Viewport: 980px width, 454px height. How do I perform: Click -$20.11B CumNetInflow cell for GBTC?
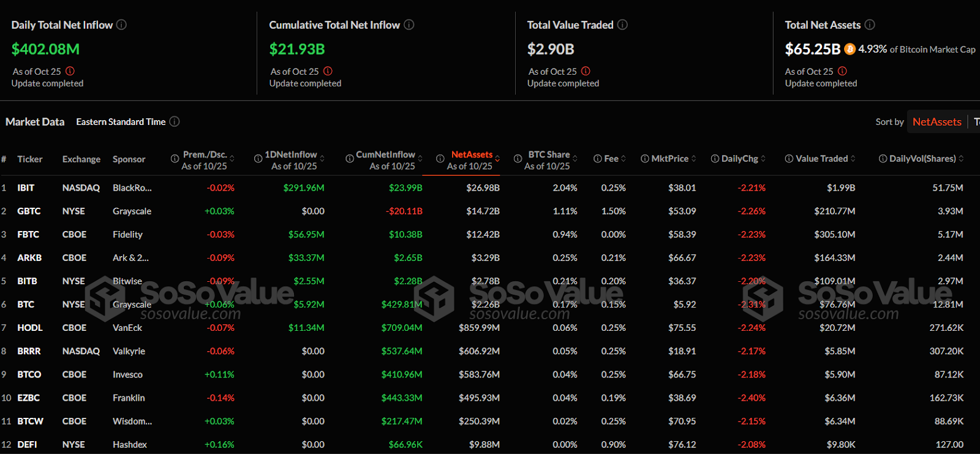(404, 211)
